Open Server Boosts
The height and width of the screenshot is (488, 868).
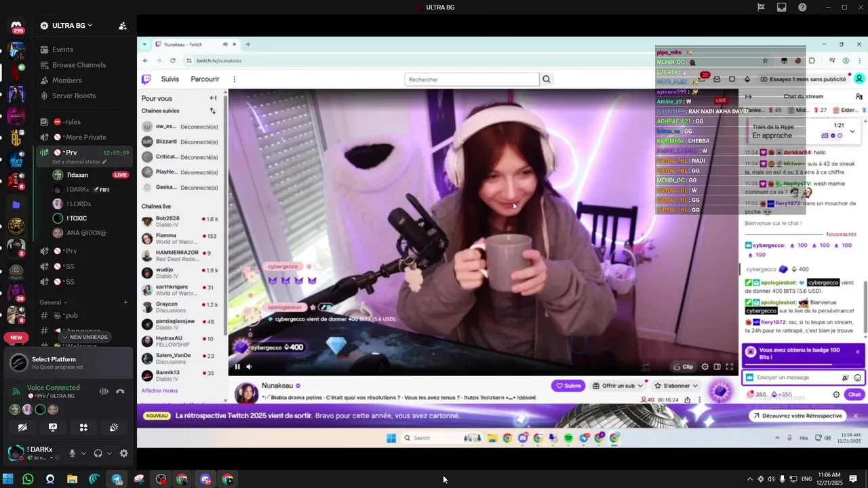click(74, 96)
